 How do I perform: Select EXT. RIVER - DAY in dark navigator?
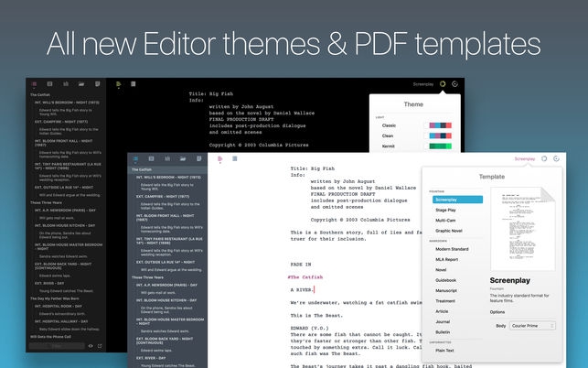tap(49, 283)
